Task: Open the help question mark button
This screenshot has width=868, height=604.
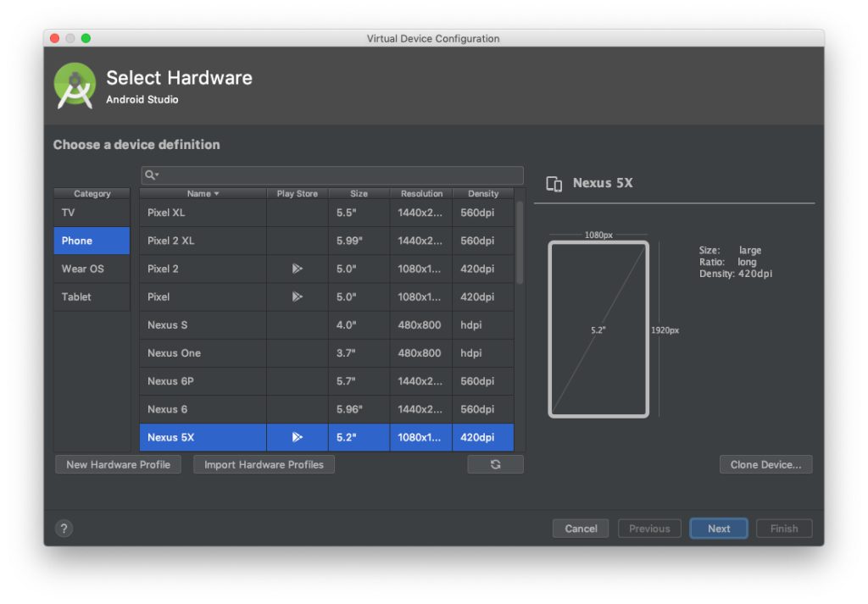Action: point(64,529)
